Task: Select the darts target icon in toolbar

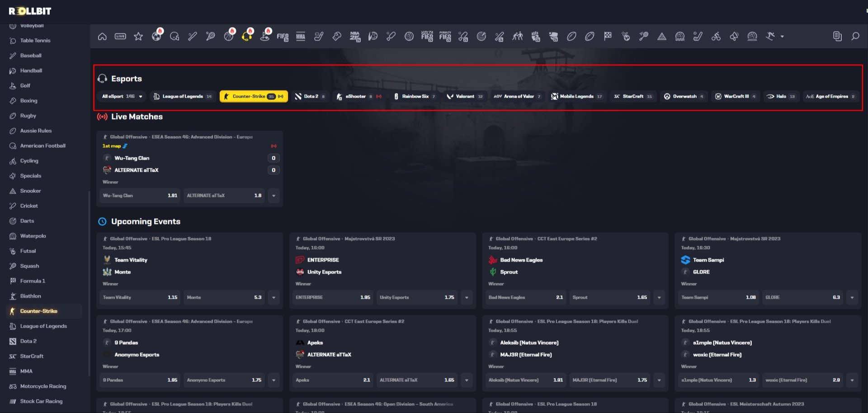Action: (481, 36)
